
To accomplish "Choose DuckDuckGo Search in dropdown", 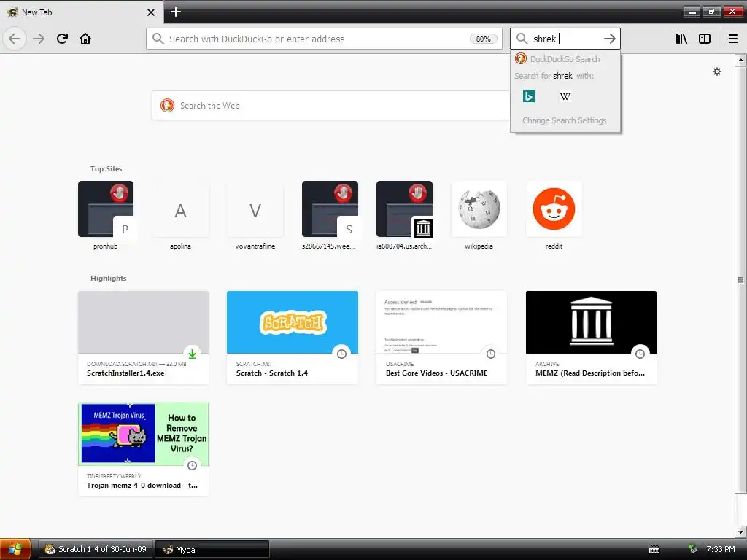I will coord(565,58).
